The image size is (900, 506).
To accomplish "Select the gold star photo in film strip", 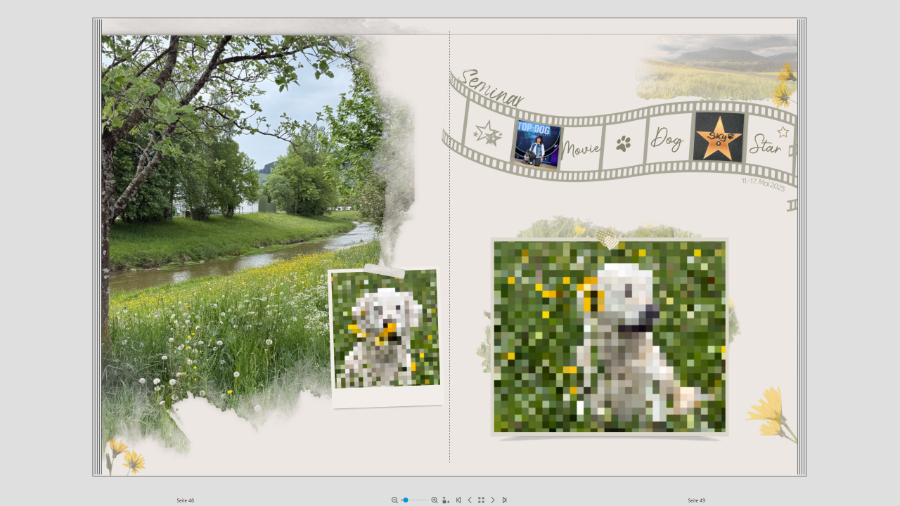I will pyautogui.click(x=718, y=137).
